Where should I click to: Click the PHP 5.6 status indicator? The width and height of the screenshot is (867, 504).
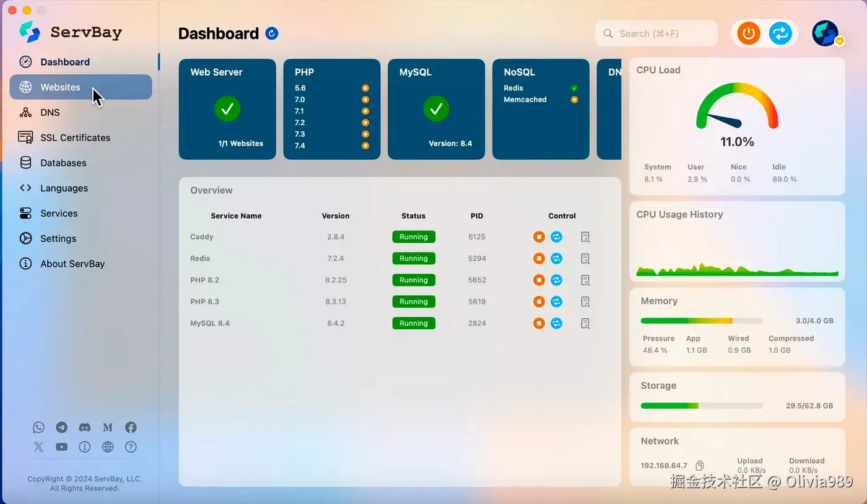[x=365, y=88]
